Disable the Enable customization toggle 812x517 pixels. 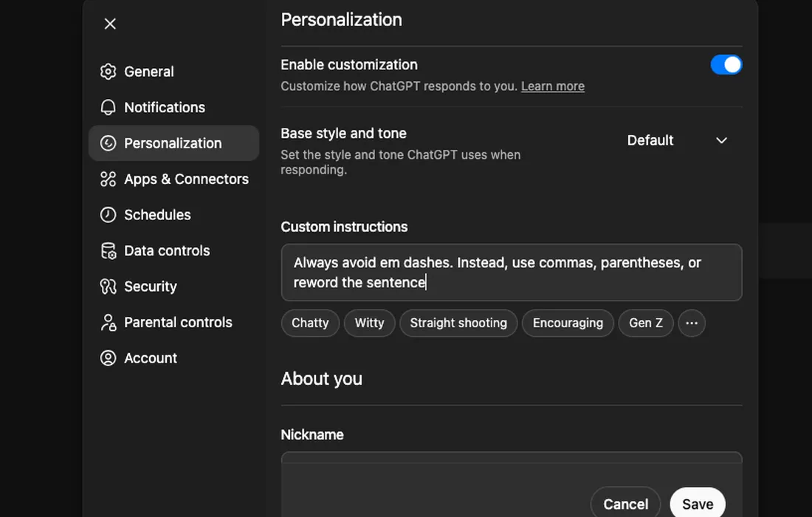point(726,64)
